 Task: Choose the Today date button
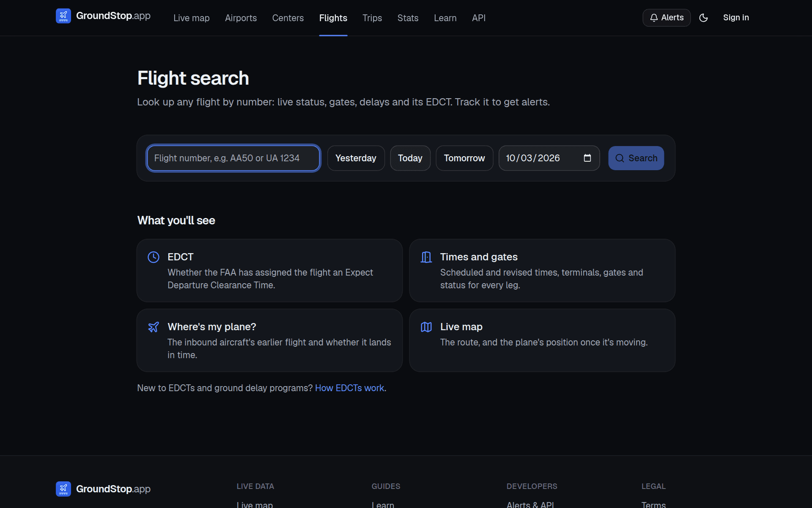pos(410,158)
